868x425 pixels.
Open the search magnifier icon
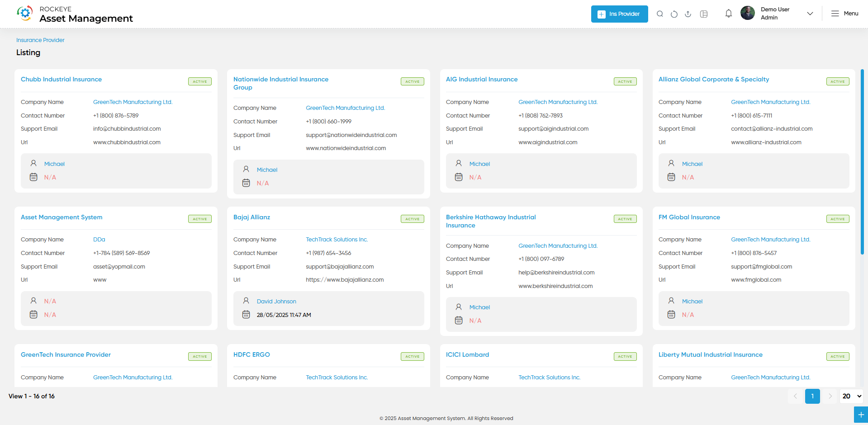click(x=660, y=14)
